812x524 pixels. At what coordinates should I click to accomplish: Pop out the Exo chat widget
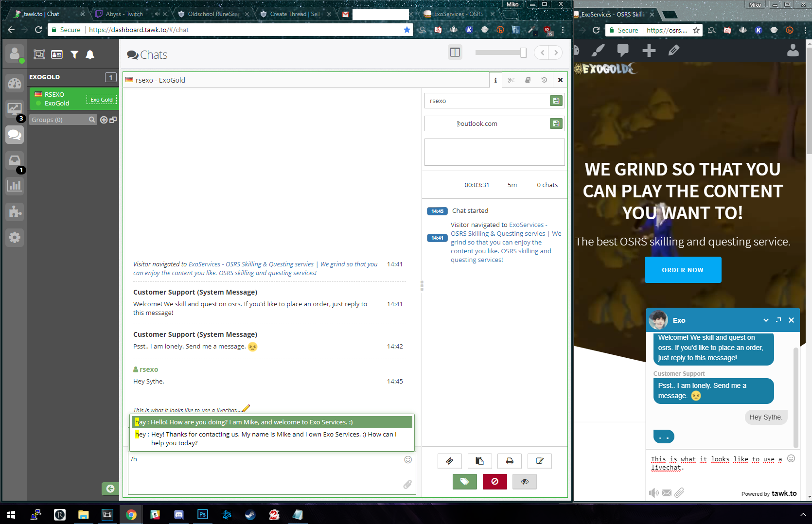[x=778, y=320]
